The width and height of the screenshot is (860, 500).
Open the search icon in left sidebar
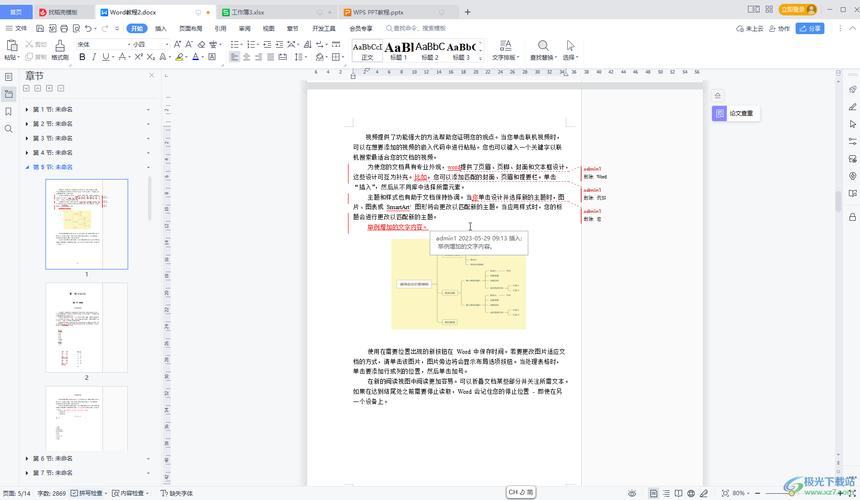[8, 129]
